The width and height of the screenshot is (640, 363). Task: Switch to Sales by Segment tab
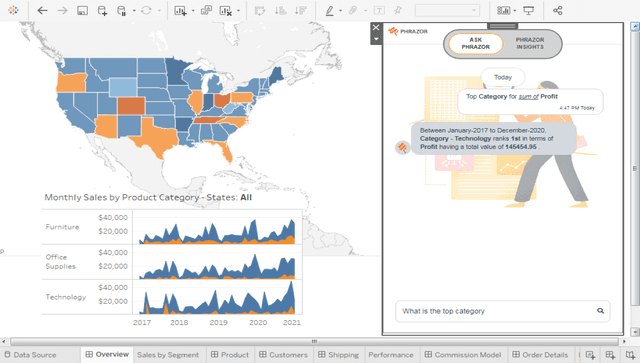168,355
